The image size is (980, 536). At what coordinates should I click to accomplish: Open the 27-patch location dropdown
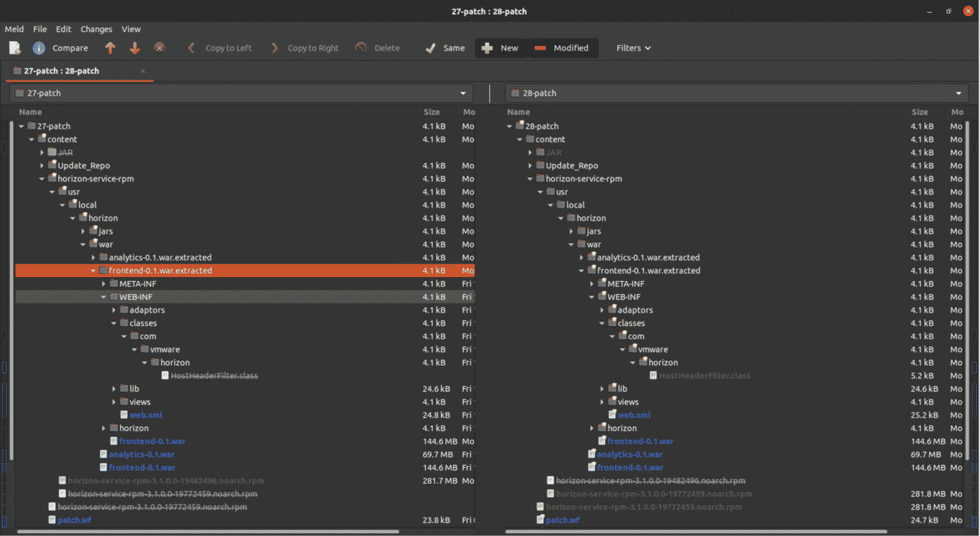point(462,93)
